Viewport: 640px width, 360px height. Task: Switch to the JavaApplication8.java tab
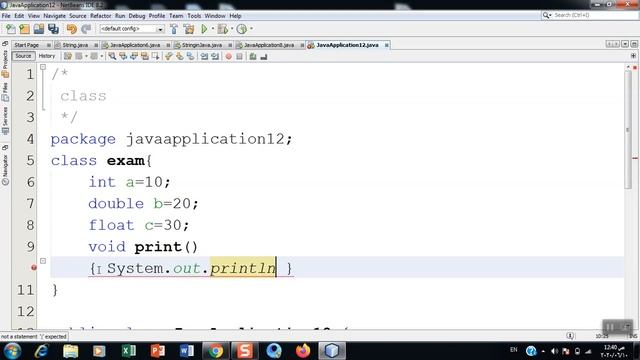[269, 45]
